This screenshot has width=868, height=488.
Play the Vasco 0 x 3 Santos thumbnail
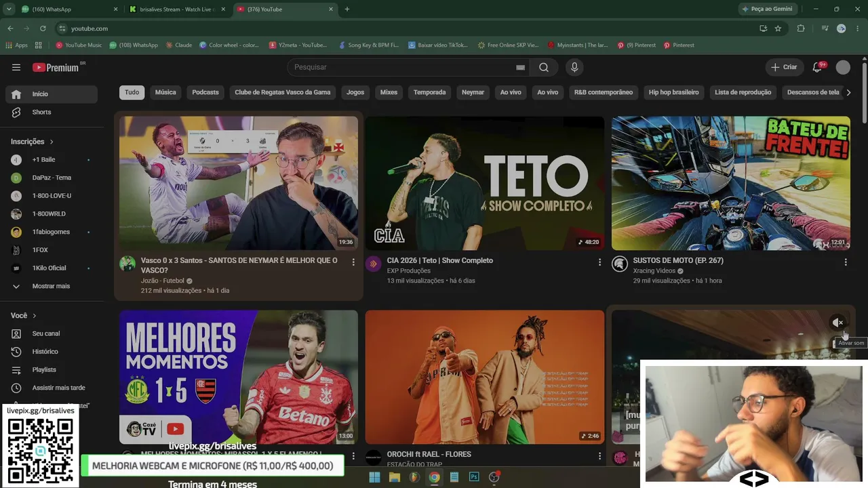tap(239, 183)
